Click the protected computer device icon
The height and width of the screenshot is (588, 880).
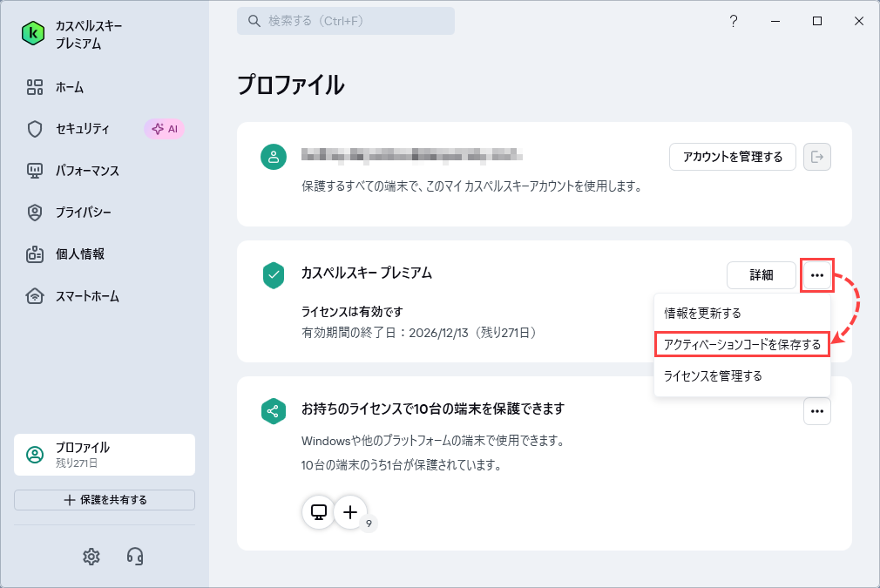[x=319, y=511]
